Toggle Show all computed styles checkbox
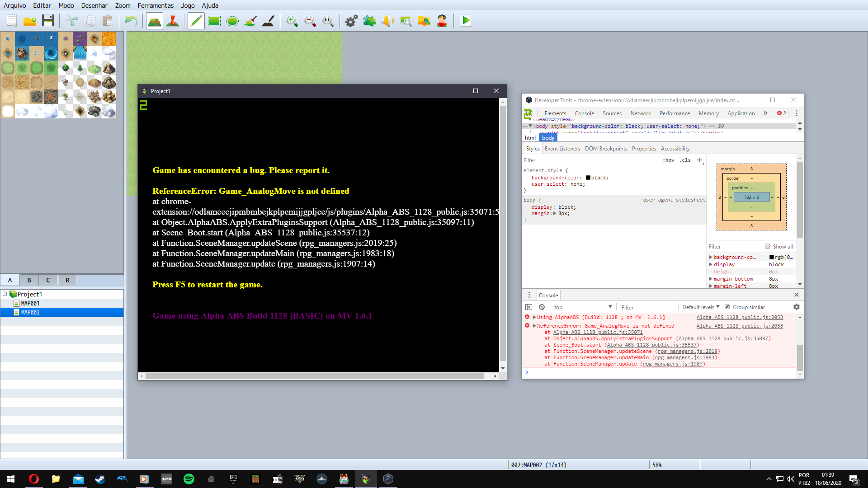Screen dimensions: 868x488 tap(767, 246)
